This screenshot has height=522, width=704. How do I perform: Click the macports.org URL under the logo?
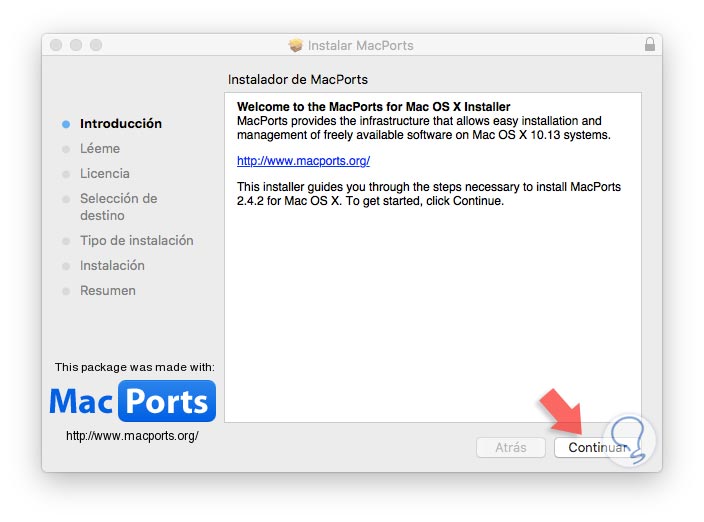point(132,436)
